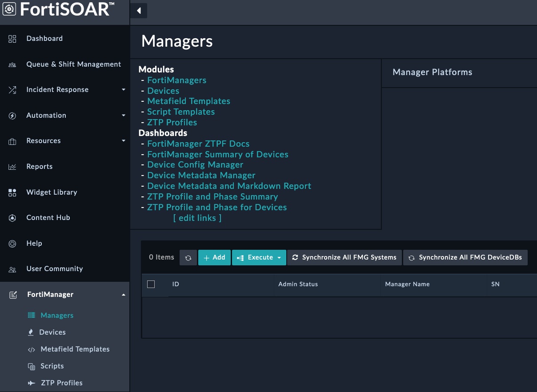Open ZTP Profile and Phase for Devices link
The height and width of the screenshot is (392, 537).
(x=217, y=208)
